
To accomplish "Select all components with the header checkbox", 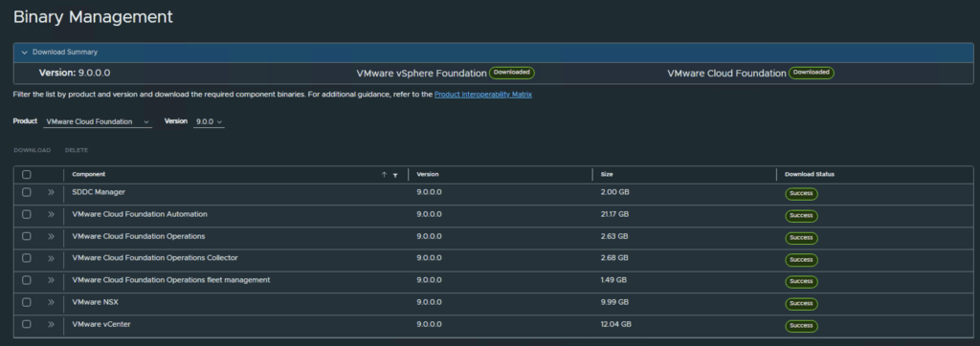I will pyautogui.click(x=26, y=174).
